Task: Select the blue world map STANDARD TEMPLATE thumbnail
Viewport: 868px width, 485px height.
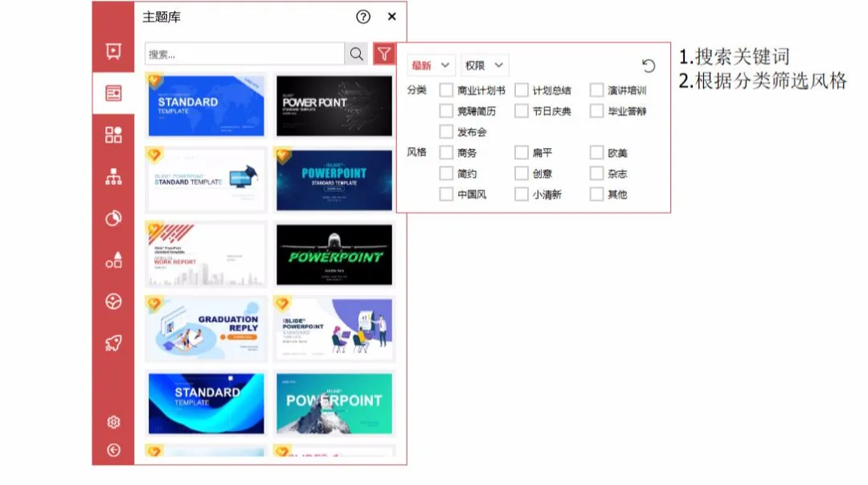Action: 206,105
